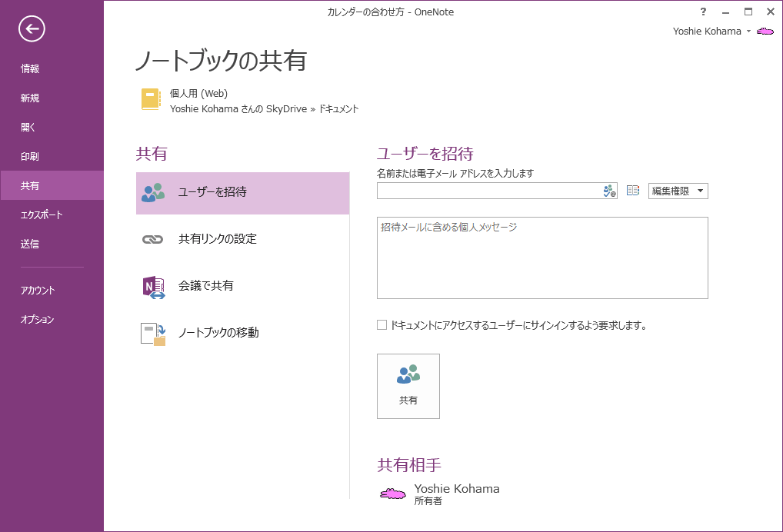Close the OneNote window
Image resolution: width=783 pixels, height=532 pixels.
[x=771, y=12]
